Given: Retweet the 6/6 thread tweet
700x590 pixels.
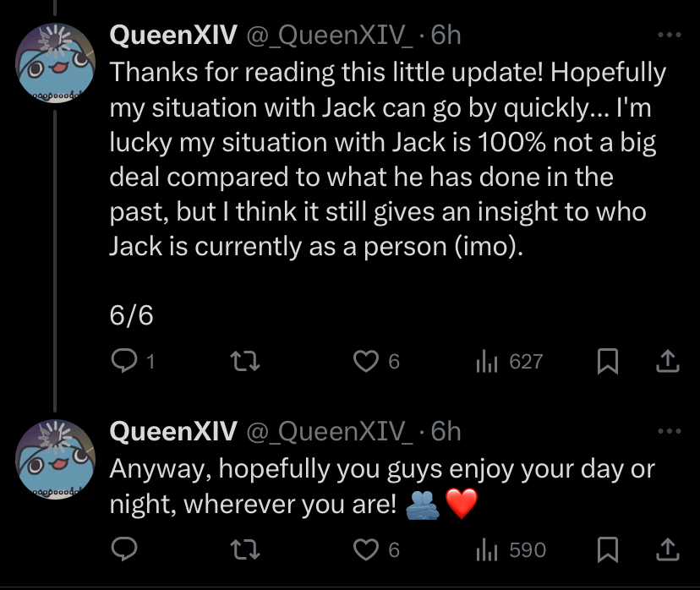Looking at the screenshot, I should [244, 361].
